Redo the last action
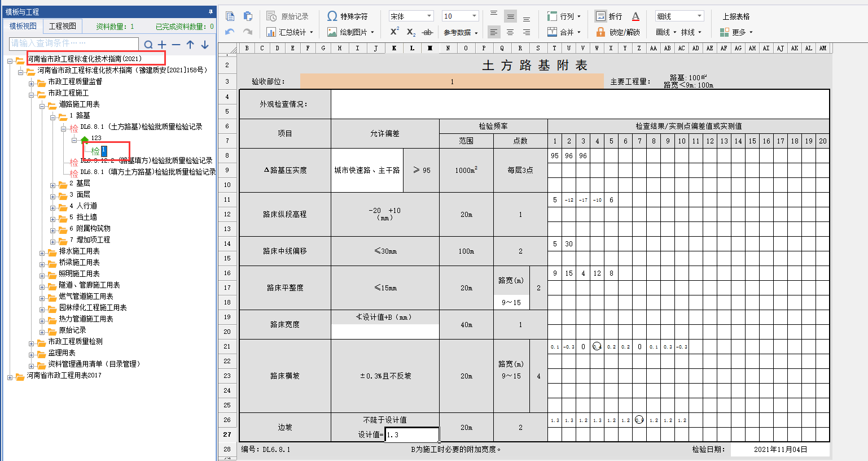 247,32
